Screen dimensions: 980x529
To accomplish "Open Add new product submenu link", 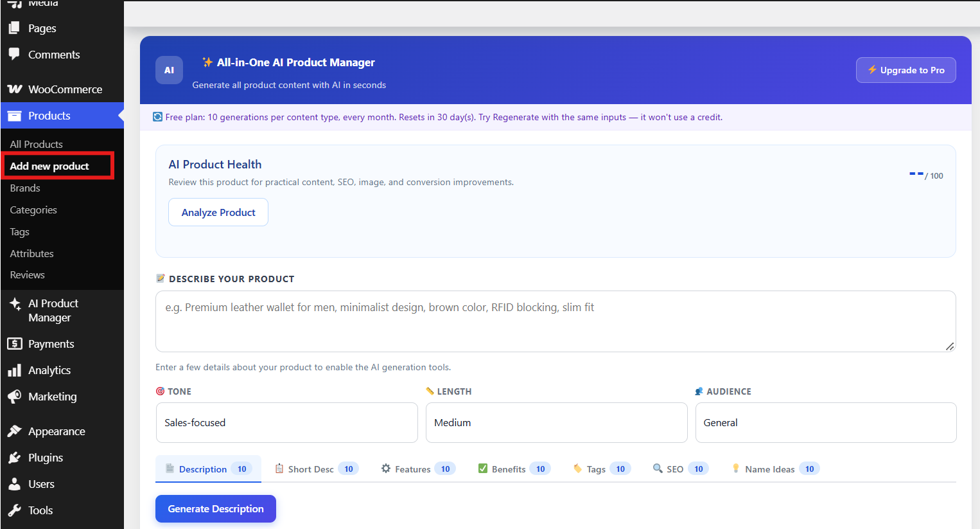I will (x=49, y=166).
